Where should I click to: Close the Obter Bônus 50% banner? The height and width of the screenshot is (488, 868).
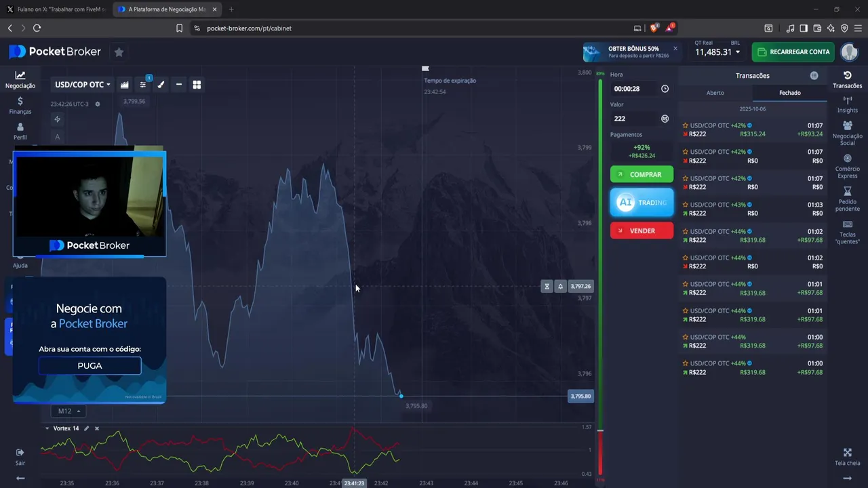pos(675,48)
